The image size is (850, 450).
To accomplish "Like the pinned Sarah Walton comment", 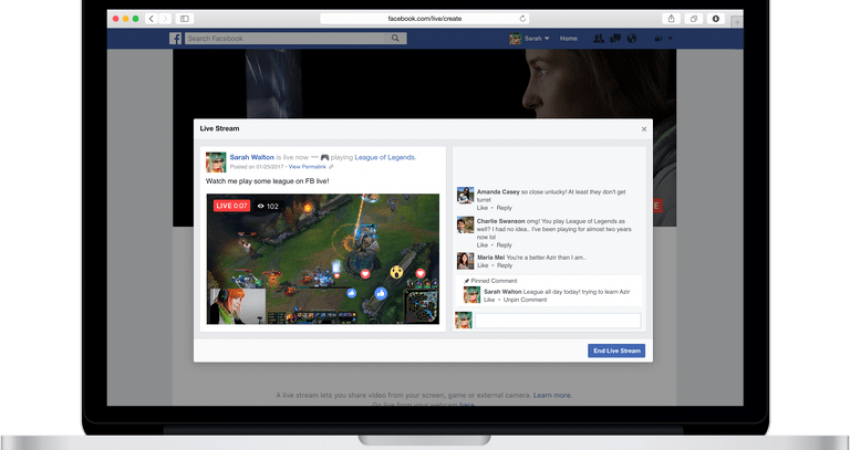I will (490, 300).
